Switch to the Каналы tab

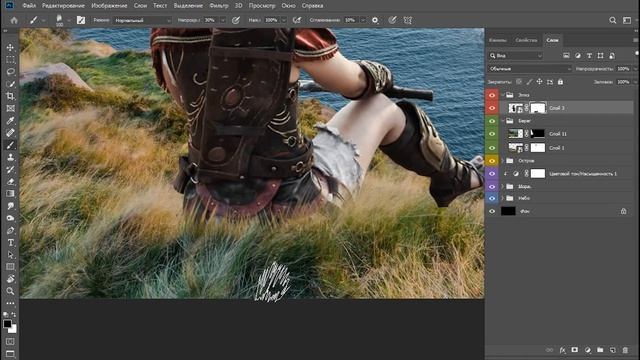pos(498,40)
